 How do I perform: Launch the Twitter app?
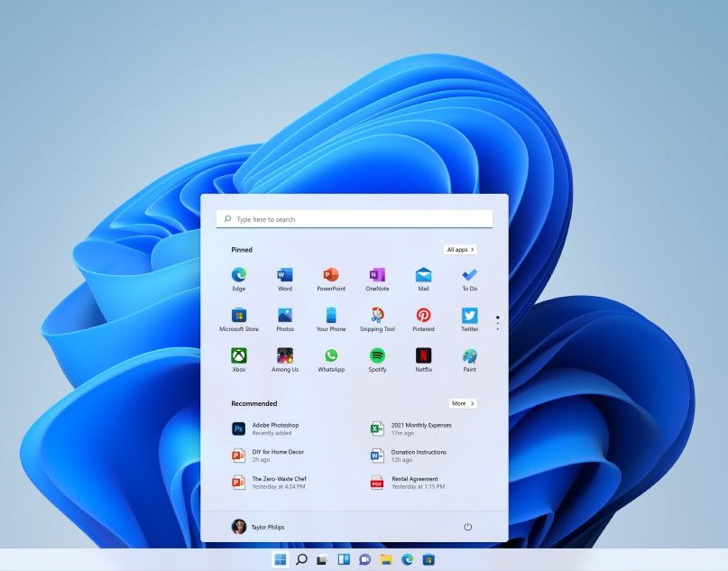pos(469,319)
